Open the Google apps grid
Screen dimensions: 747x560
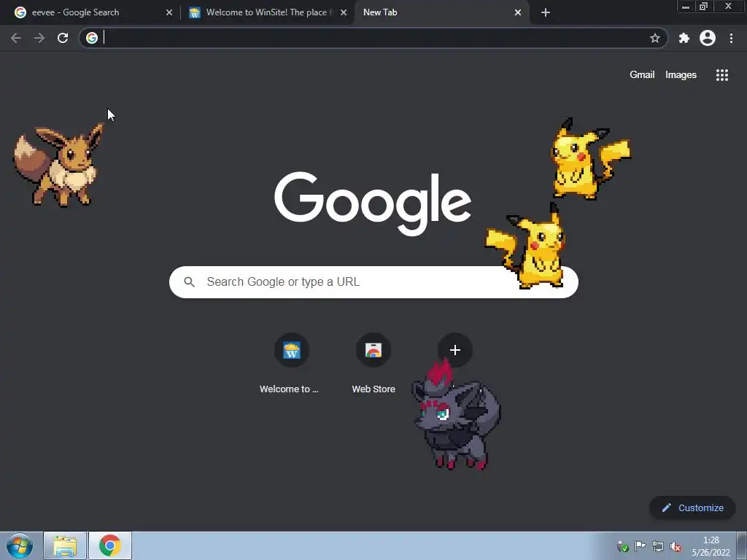pos(722,75)
